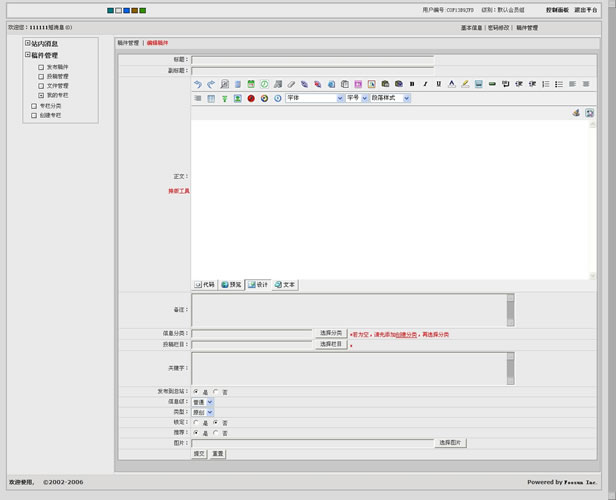Click the numbered list icon
The width and height of the screenshot is (616, 500).
[x=545, y=84]
